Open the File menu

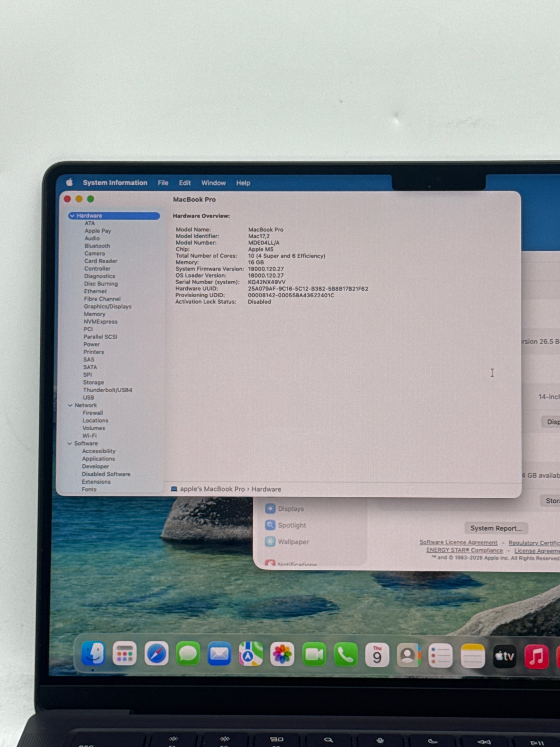click(x=163, y=183)
